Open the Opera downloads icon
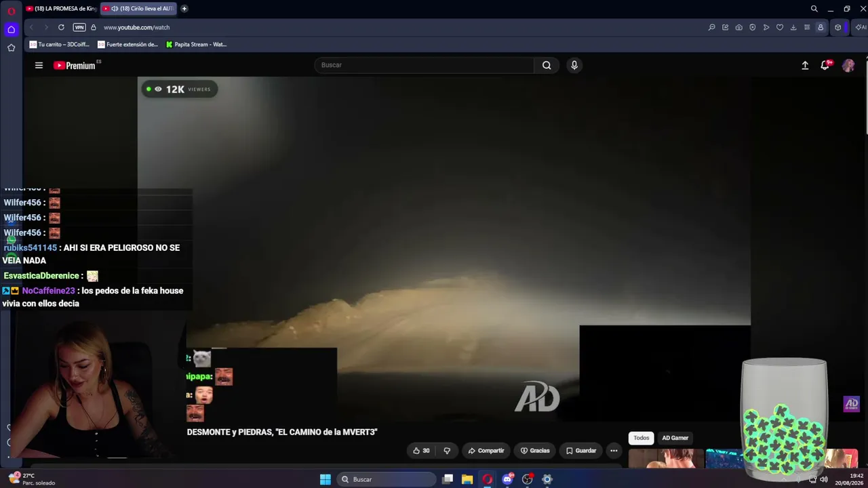The image size is (868, 488). pyautogui.click(x=793, y=27)
